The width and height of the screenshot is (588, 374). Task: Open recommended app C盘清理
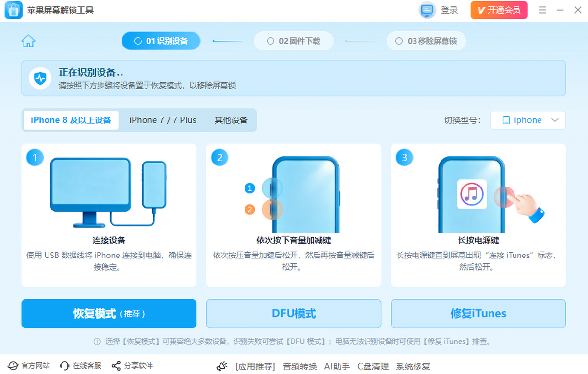point(373,366)
